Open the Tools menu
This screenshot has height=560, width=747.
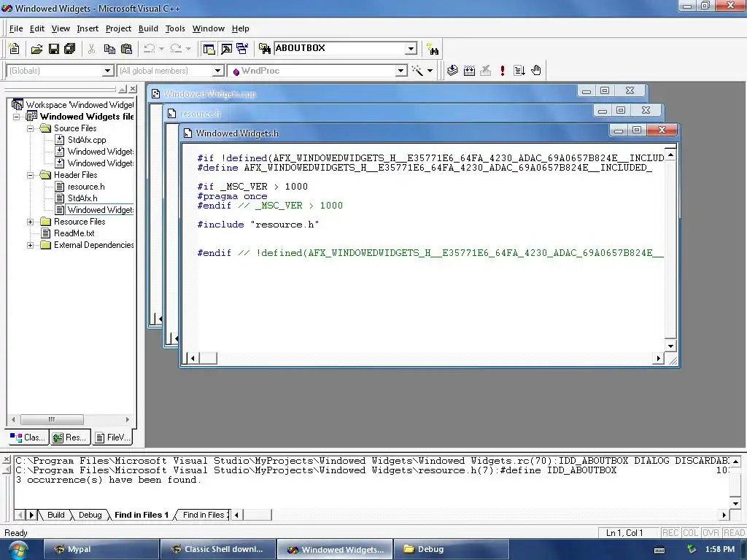click(x=175, y=28)
